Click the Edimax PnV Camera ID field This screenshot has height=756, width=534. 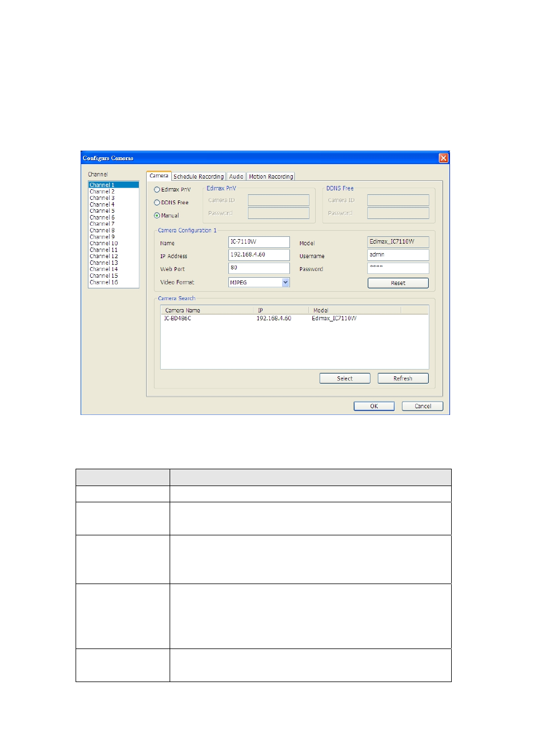click(279, 200)
